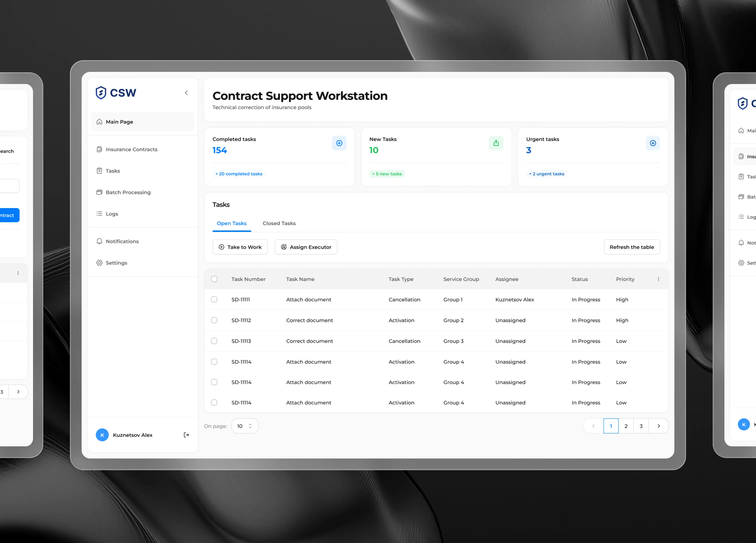The image size is (756, 543).
Task: Click the Assignee column header
Action: click(x=507, y=279)
